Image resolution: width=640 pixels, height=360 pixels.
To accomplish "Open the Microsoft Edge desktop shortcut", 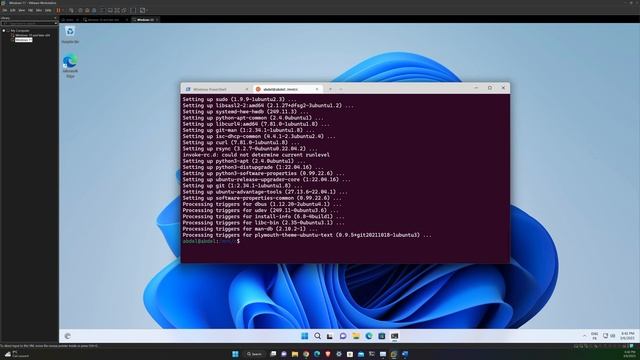I will pyautogui.click(x=70, y=65).
